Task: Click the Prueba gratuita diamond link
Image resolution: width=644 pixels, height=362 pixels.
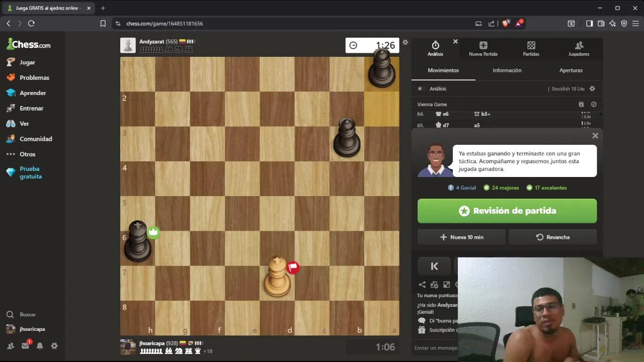Action: pyautogui.click(x=24, y=172)
